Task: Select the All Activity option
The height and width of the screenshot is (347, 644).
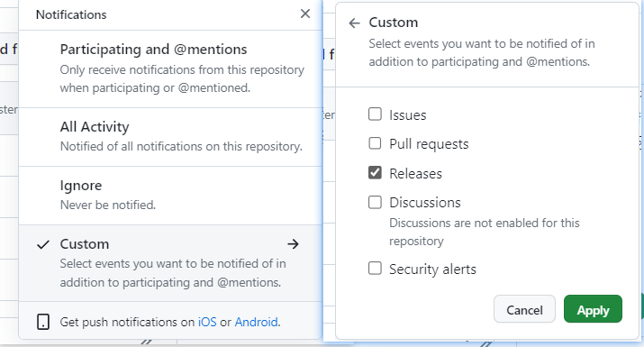Action: [170, 137]
